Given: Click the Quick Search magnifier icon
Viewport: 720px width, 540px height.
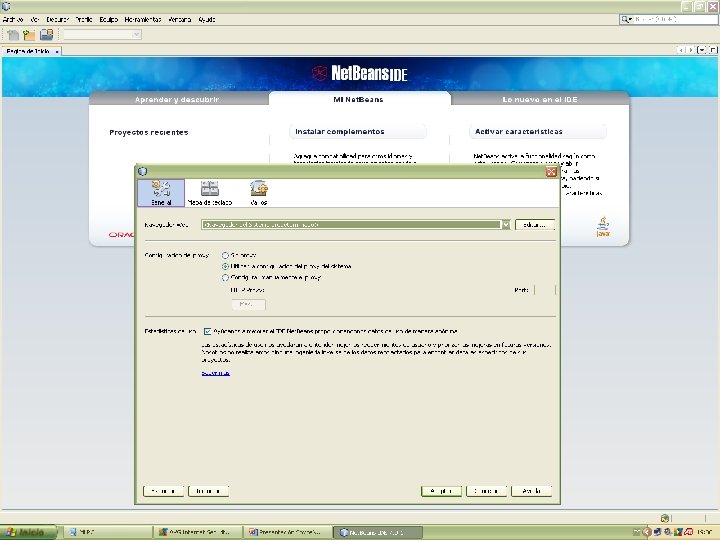Looking at the screenshot, I should click(x=626, y=19).
